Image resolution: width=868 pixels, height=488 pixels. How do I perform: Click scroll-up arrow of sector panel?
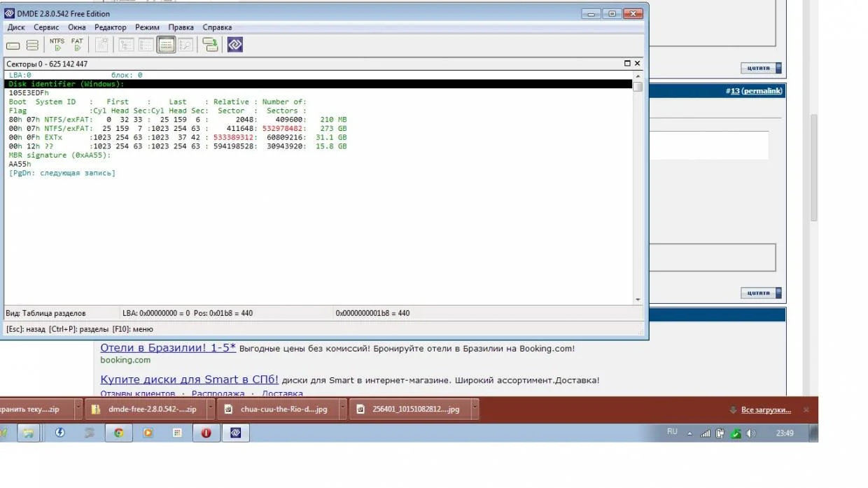pos(638,76)
